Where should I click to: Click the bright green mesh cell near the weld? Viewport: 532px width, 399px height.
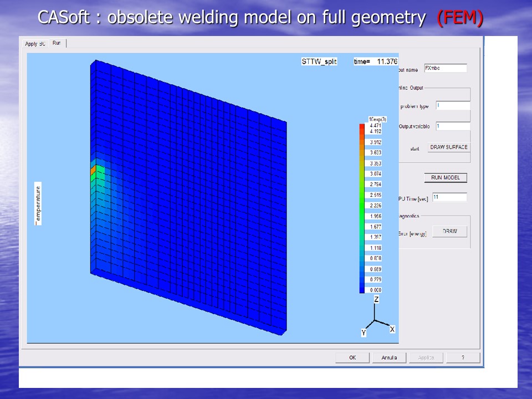click(100, 173)
